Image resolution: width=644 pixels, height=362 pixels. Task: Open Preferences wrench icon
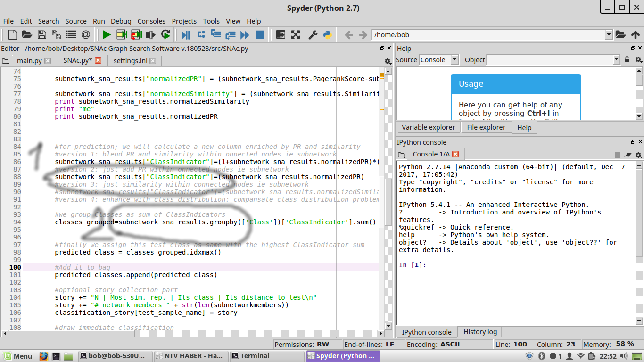pyautogui.click(x=313, y=34)
